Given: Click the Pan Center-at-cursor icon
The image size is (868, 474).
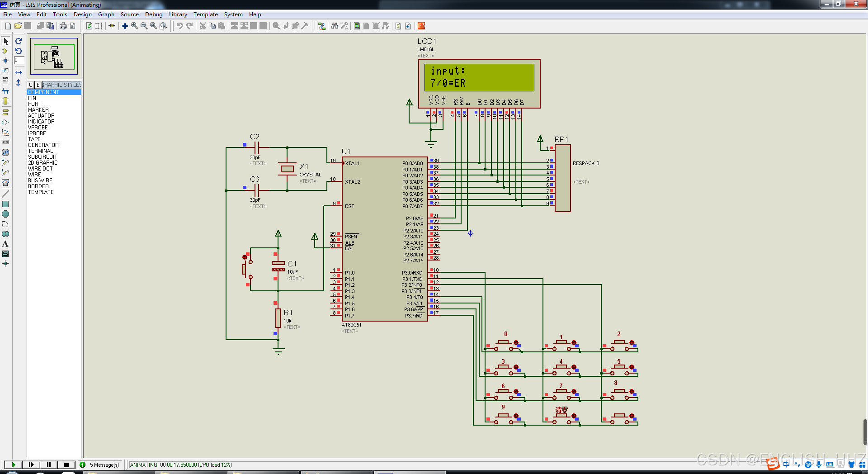Looking at the screenshot, I should coord(125,26).
